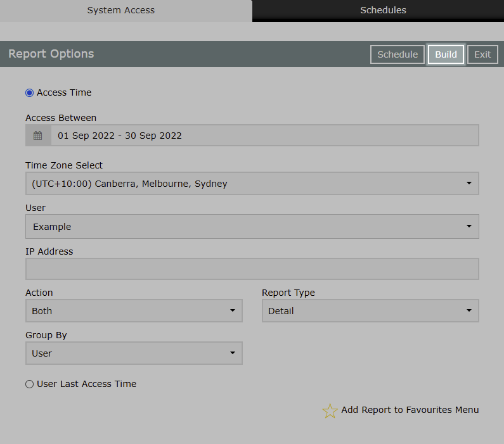Click the Schedule button
504x444 pixels.
tap(397, 54)
